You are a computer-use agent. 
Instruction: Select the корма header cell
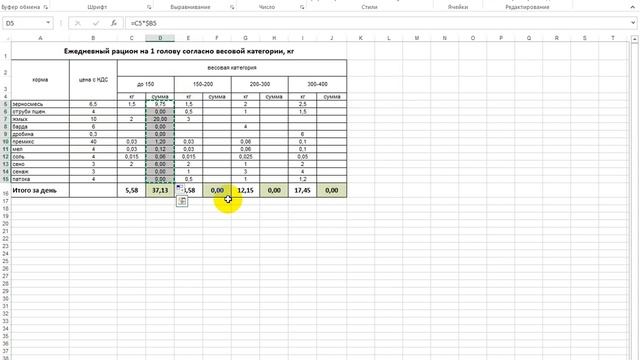[x=40, y=80]
